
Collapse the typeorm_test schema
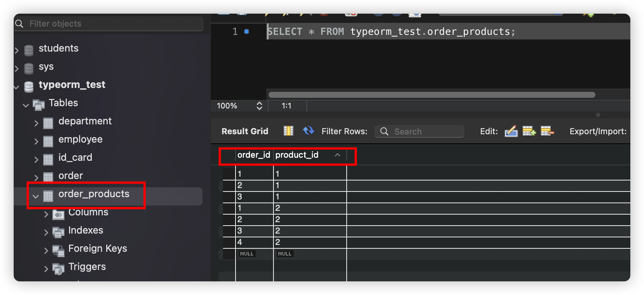17,87
